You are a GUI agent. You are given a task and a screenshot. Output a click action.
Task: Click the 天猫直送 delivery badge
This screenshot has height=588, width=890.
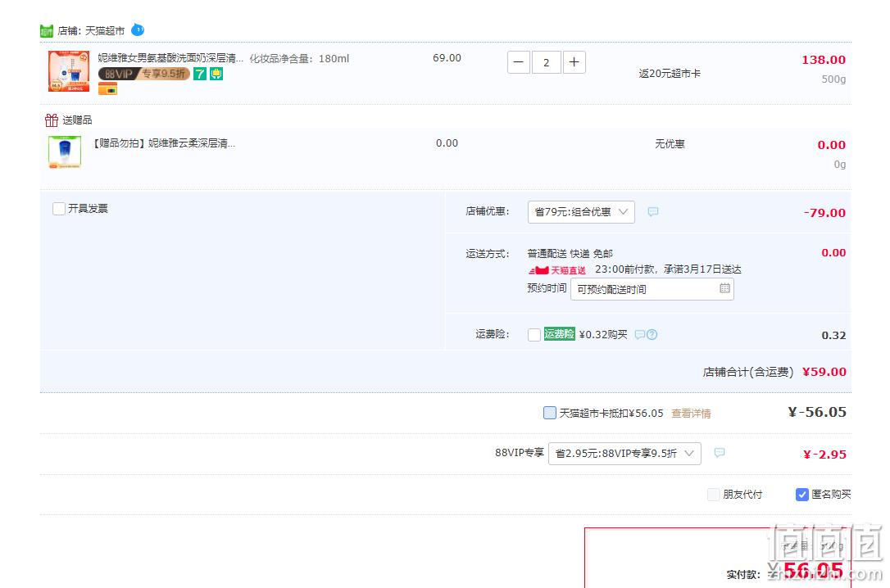[556, 270]
